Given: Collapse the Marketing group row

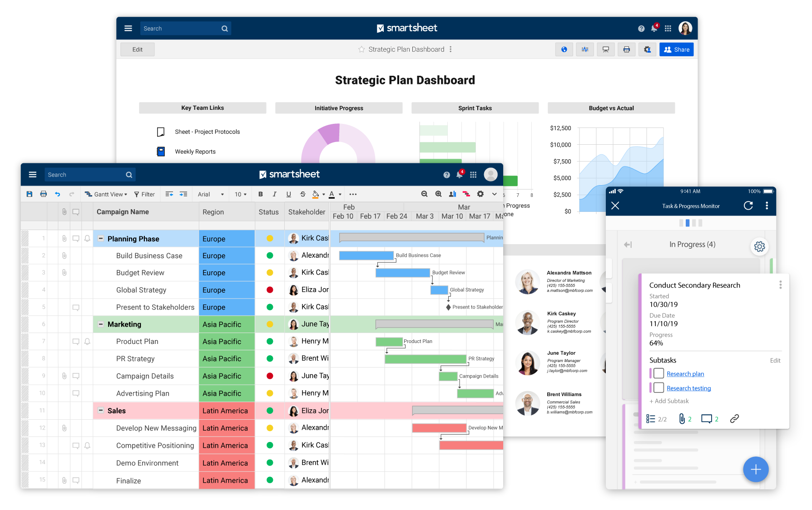Looking at the screenshot, I should (x=100, y=324).
